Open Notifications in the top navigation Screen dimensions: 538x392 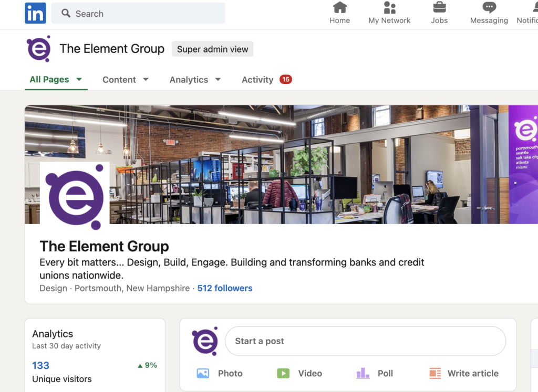[x=528, y=13]
